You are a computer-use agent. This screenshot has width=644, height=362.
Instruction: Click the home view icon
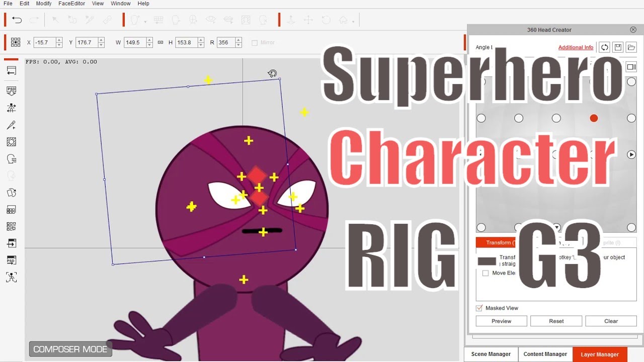343,20
